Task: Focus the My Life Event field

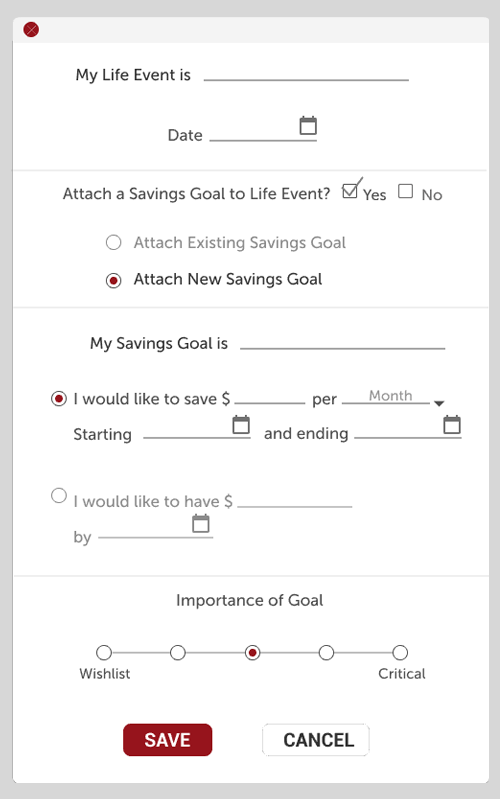Action: tap(306, 74)
